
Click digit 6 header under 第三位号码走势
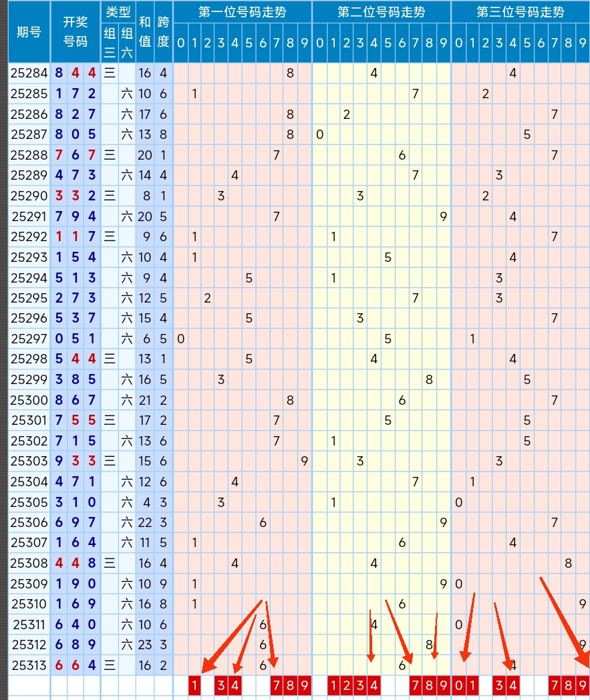541,43
